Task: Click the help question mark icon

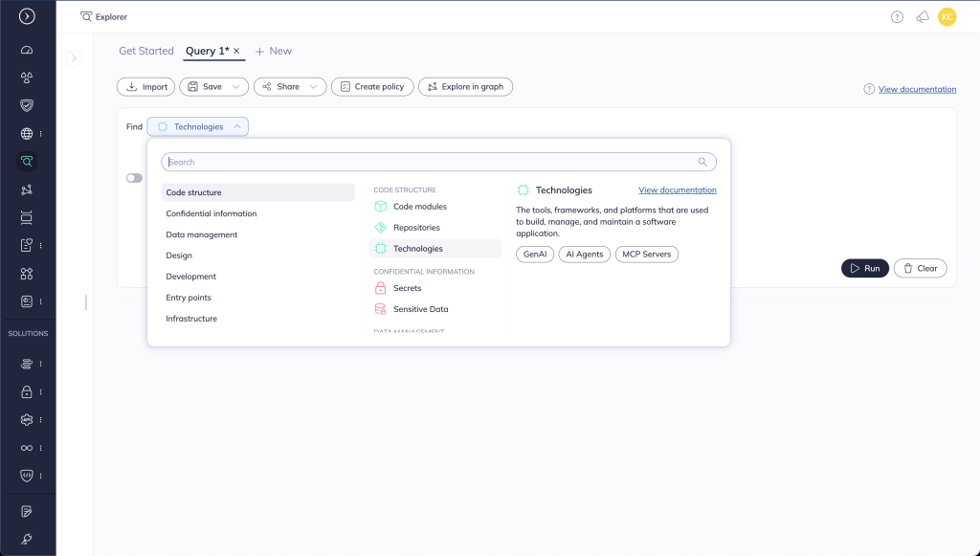Action: [x=897, y=16]
